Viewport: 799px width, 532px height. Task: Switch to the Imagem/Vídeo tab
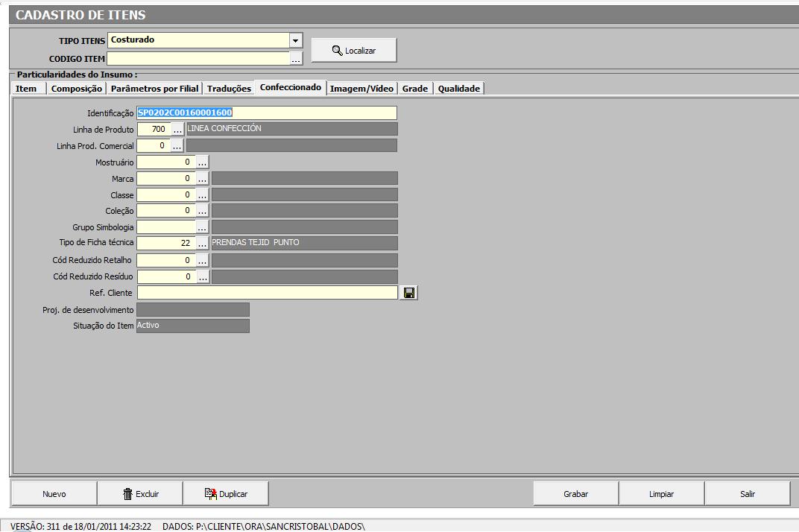pos(361,89)
